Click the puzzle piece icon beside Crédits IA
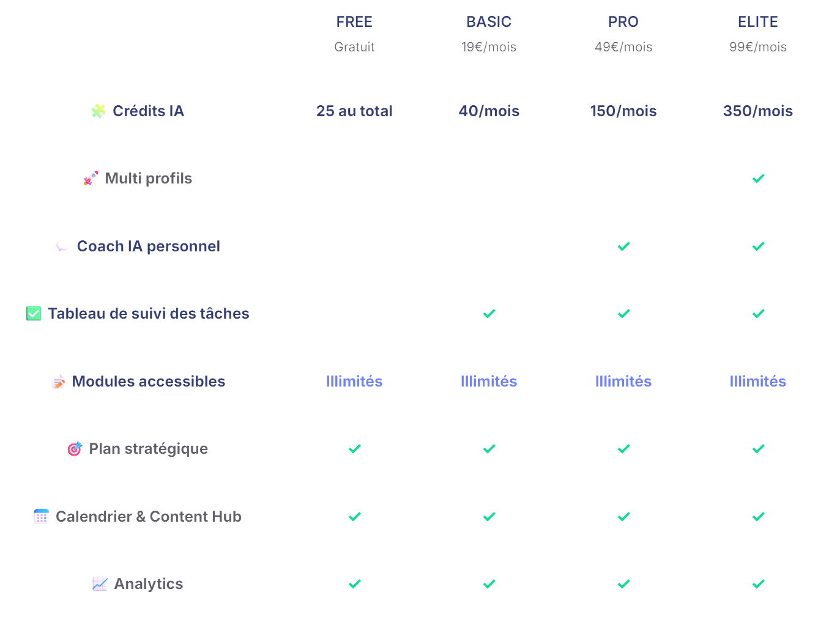Viewport: 840px width, 622px height. coord(98,111)
